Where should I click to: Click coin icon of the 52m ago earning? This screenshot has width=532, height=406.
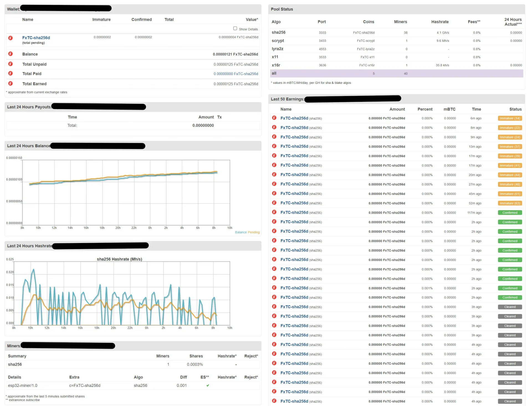pos(274,203)
